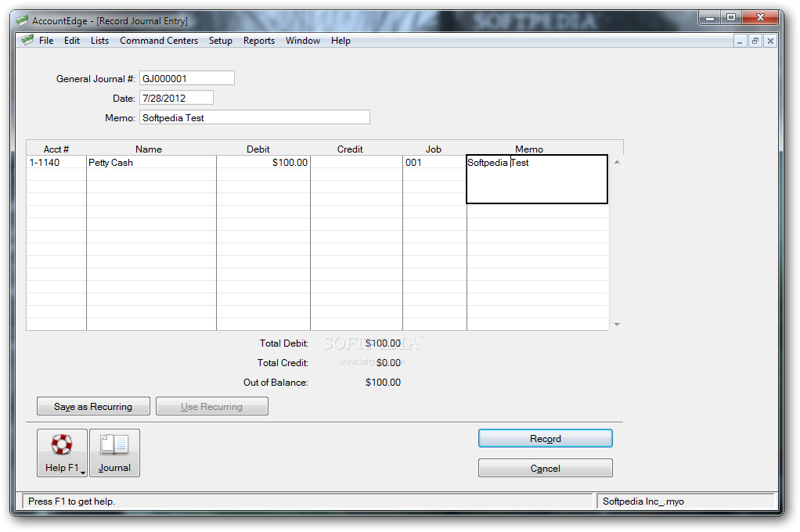Minimize the AccountEdge application window
Image resolution: width=800 pixels, height=532 pixels.
click(710, 18)
